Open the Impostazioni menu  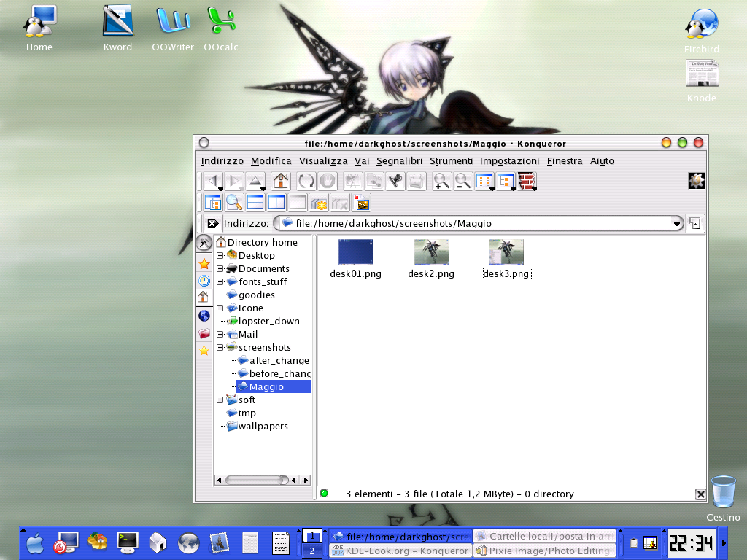509,161
